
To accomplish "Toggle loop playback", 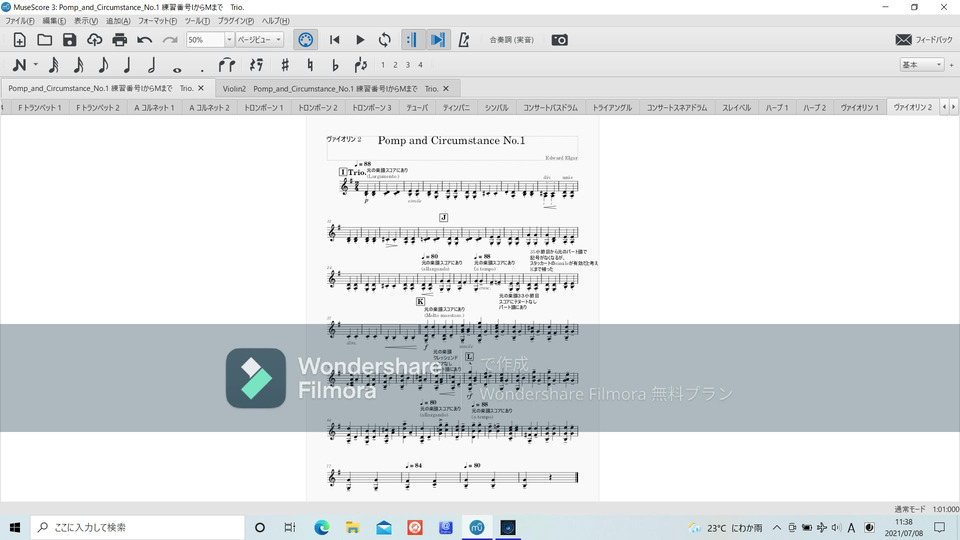I will point(384,40).
